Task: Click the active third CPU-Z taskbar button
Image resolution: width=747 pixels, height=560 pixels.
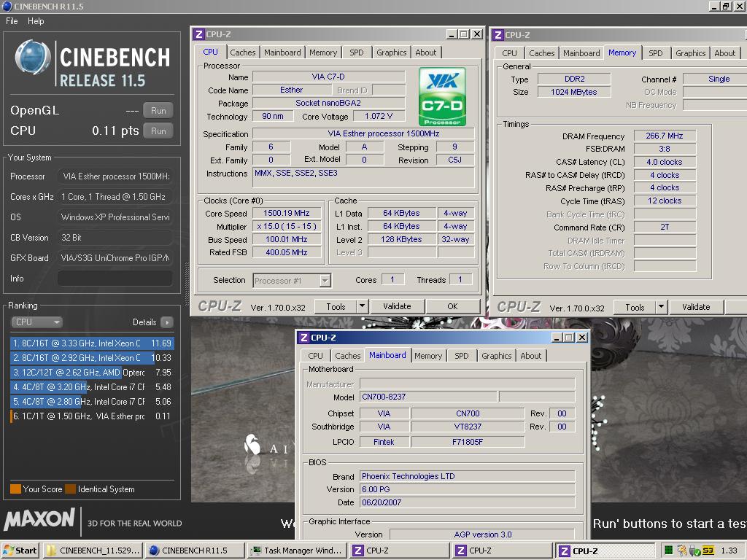Action: point(605,551)
